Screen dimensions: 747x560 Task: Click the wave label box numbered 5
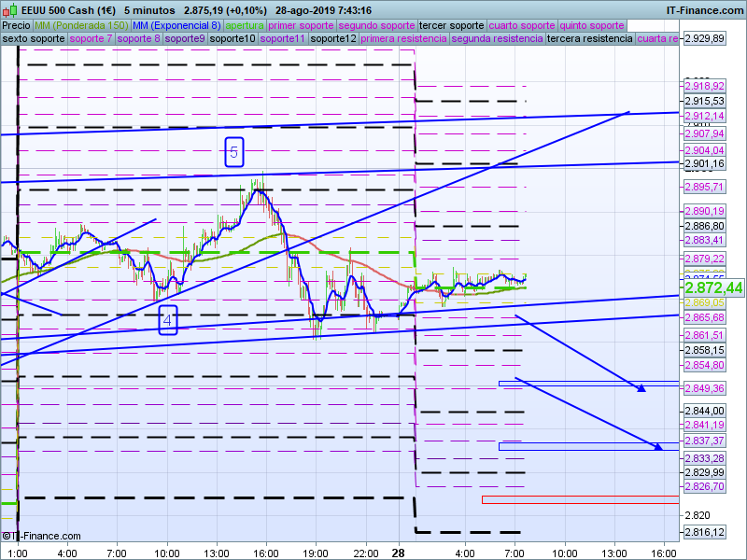[234, 152]
